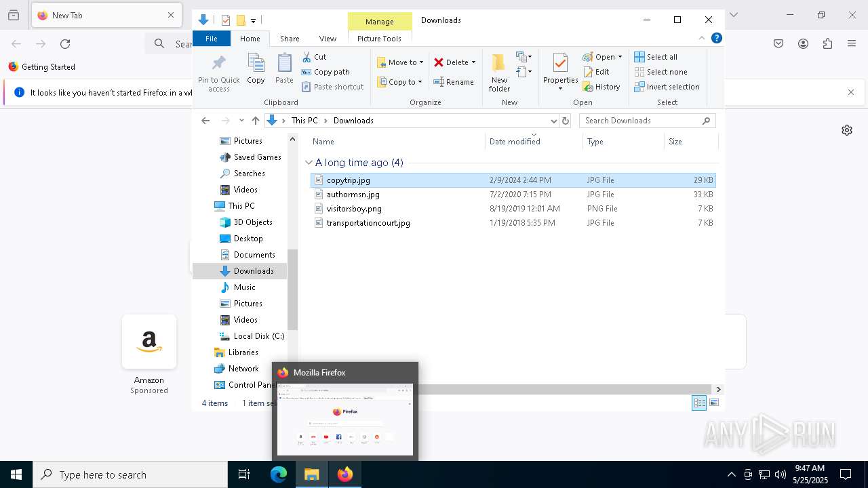Switch to Details view layout icon
The width and height of the screenshot is (868, 488).
[699, 403]
